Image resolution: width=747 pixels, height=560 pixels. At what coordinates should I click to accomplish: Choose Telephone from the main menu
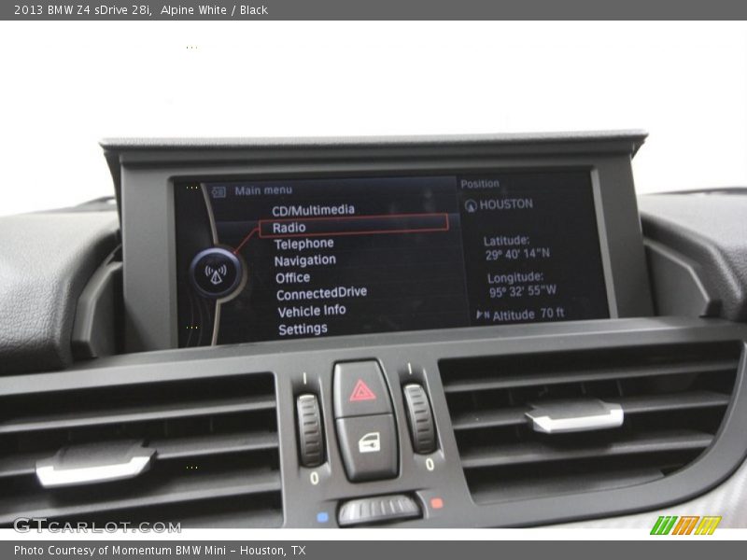tap(303, 244)
